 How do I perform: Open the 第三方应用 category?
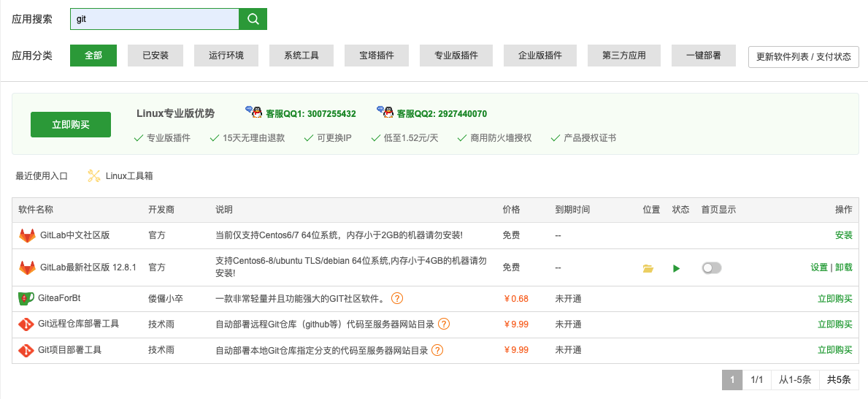pyautogui.click(x=624, y=56)
